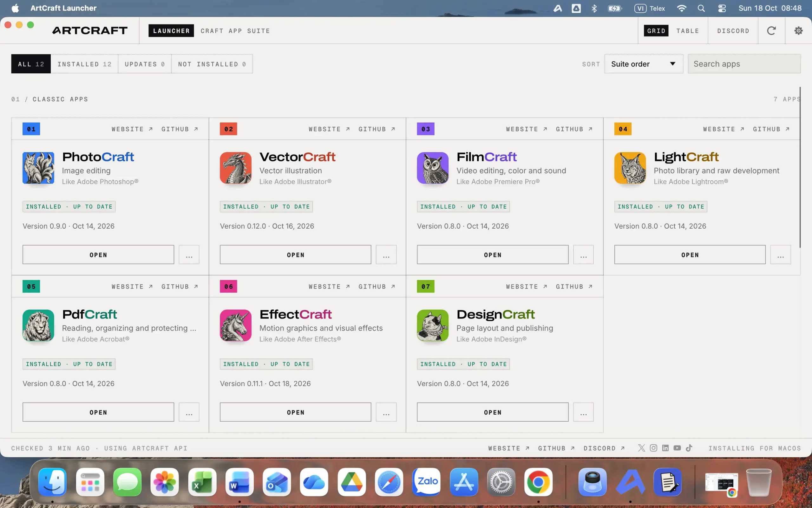Open FilmCraft more options menu
Image resolution: width=812 pixels, height=508 pixels.
click(583, 255)
